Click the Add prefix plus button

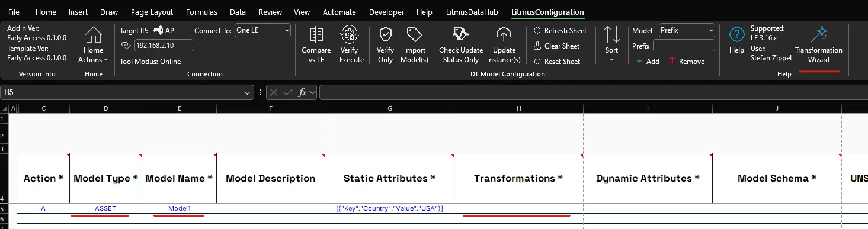[648, 62]
